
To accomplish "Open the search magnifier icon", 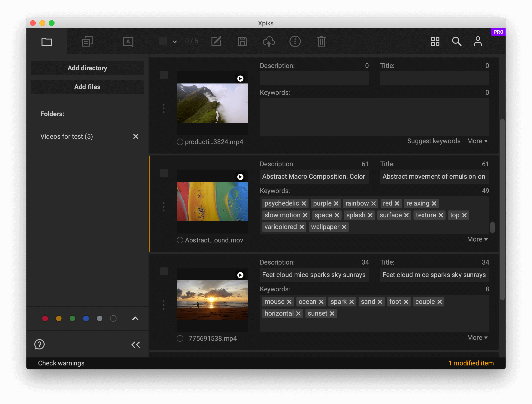I will (x=456, y=41).
